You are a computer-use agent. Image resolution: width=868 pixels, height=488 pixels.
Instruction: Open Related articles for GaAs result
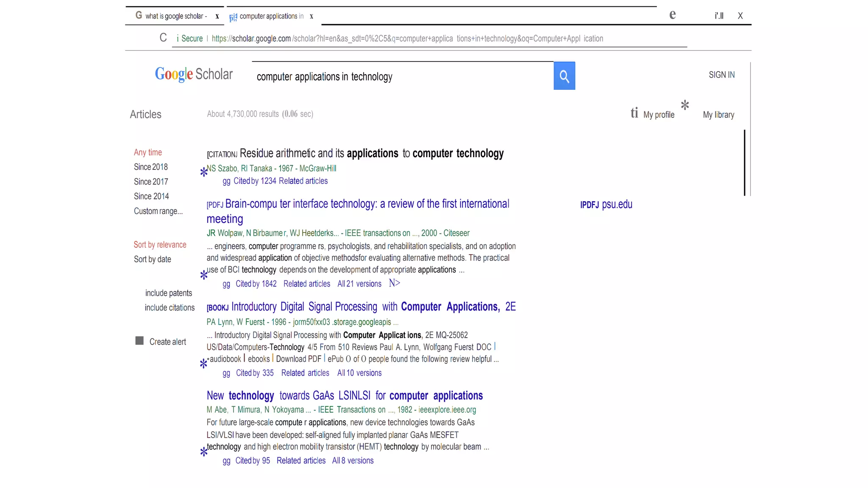coord(301,461)
